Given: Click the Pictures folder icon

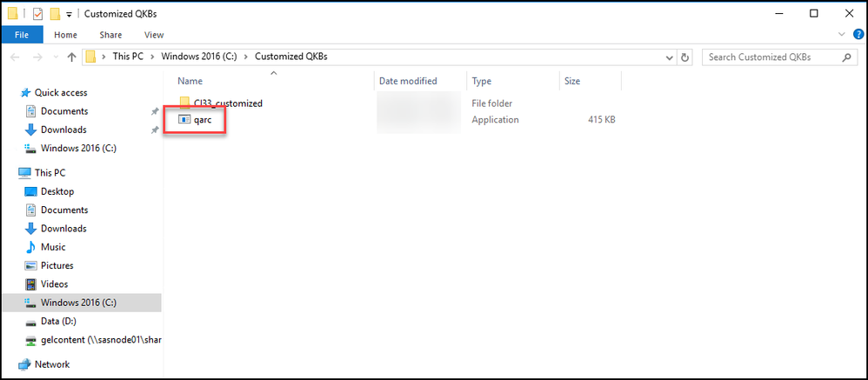Looking at the screenshot, I should 31,265.
